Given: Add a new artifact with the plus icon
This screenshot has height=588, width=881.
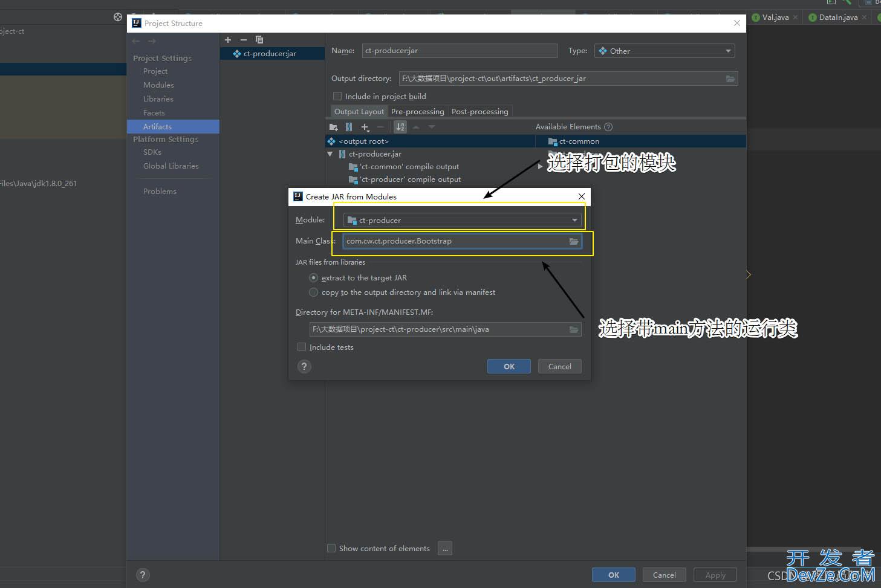Looking at the screenshot, I should point(228,40).
